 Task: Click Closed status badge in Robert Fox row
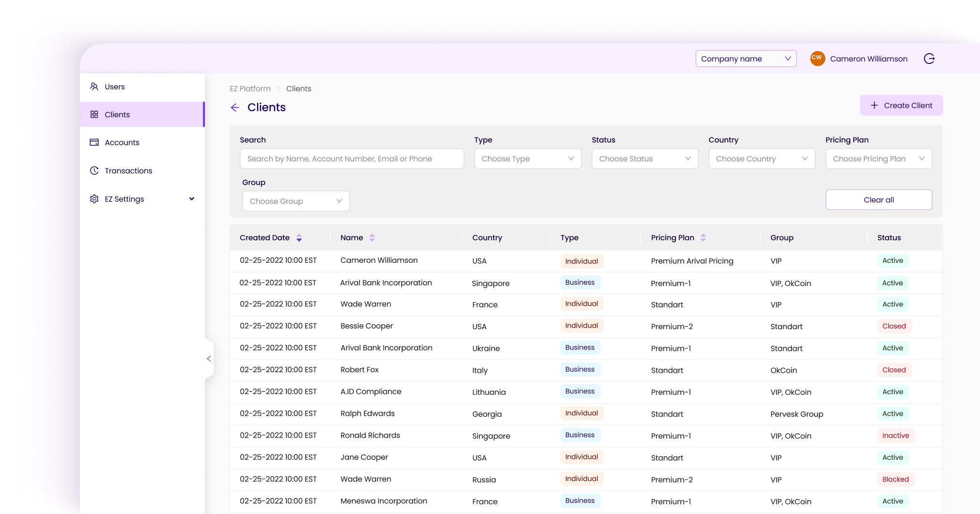tap(894, 370)
